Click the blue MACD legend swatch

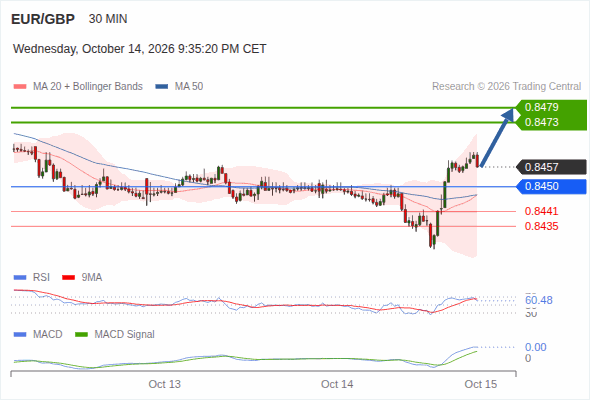(20, 335)
